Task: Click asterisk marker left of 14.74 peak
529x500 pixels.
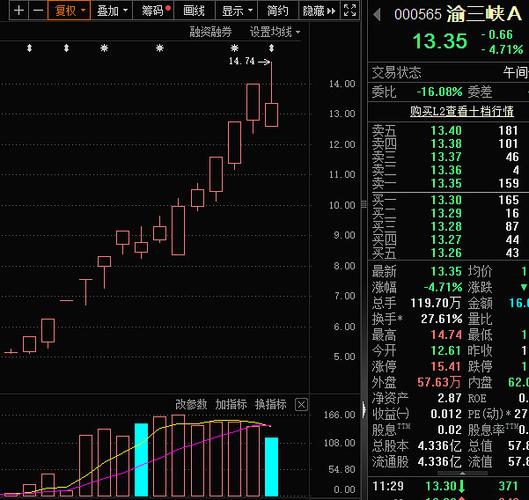Action: (234, 48)
